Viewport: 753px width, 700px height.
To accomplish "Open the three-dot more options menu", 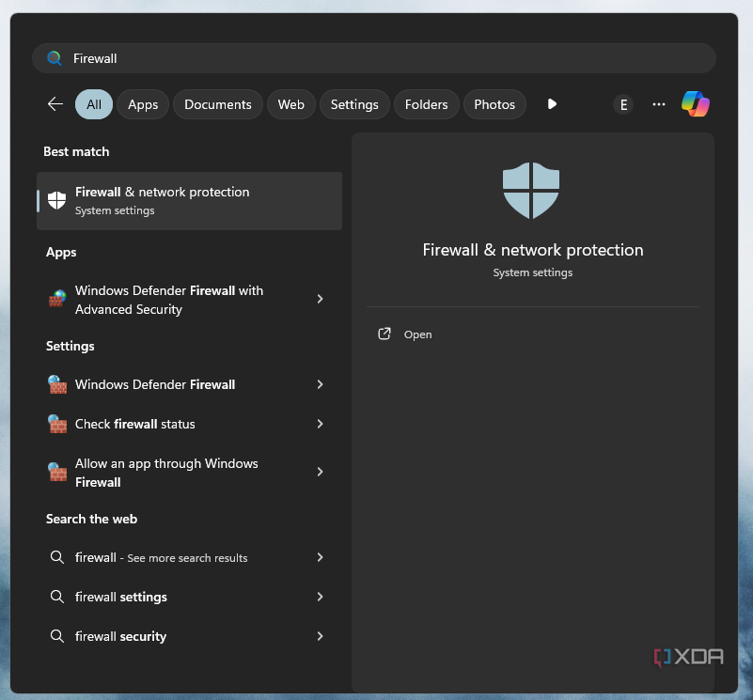I will click(659, 104).
